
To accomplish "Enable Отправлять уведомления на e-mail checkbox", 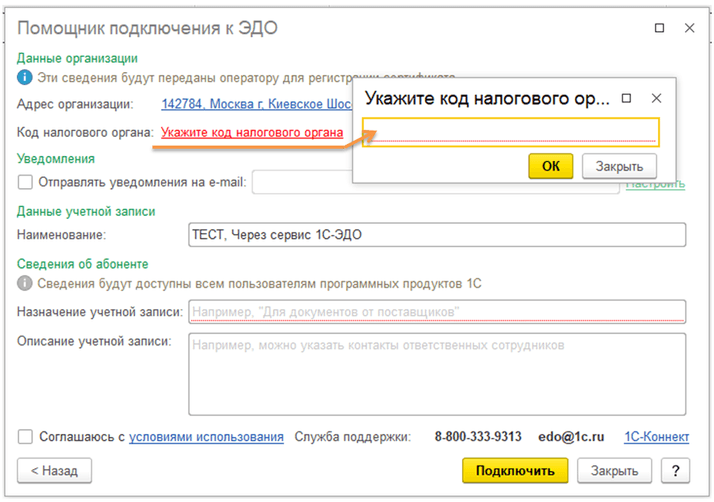I will (25, 182).
